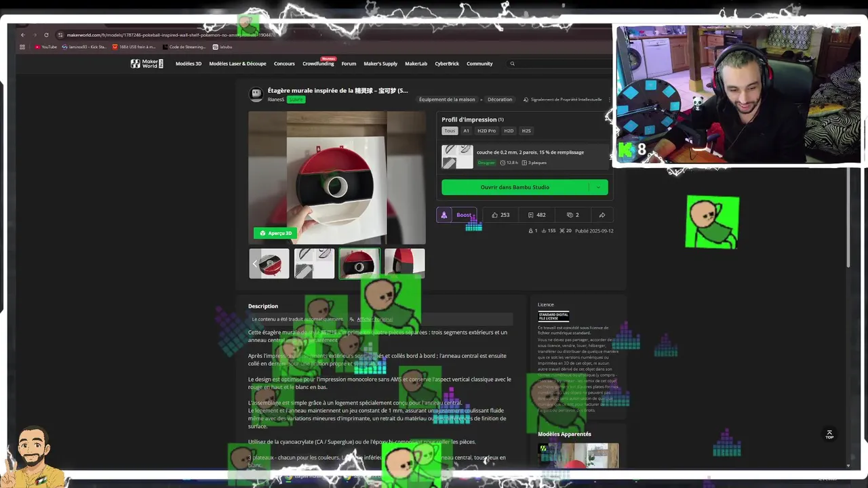Report via Signalement de Propriété Intellectuelle

(x=563, y=100)
